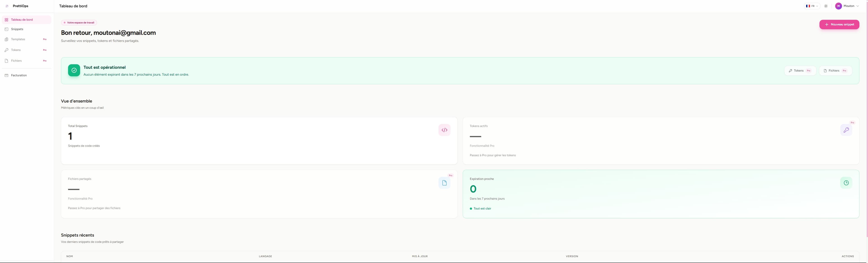Click the key icon on Tokens actifs card
The height and width of the screenshot is (263, 868).
846,130
